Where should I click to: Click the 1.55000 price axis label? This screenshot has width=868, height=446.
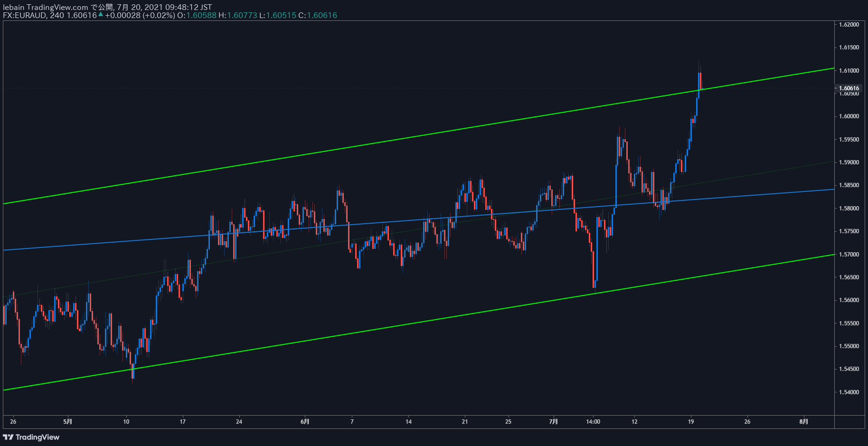pos(849,346)
